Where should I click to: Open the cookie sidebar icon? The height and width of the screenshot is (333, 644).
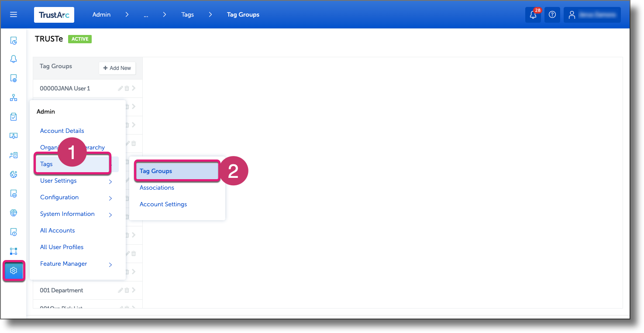(x=14, y=174)
